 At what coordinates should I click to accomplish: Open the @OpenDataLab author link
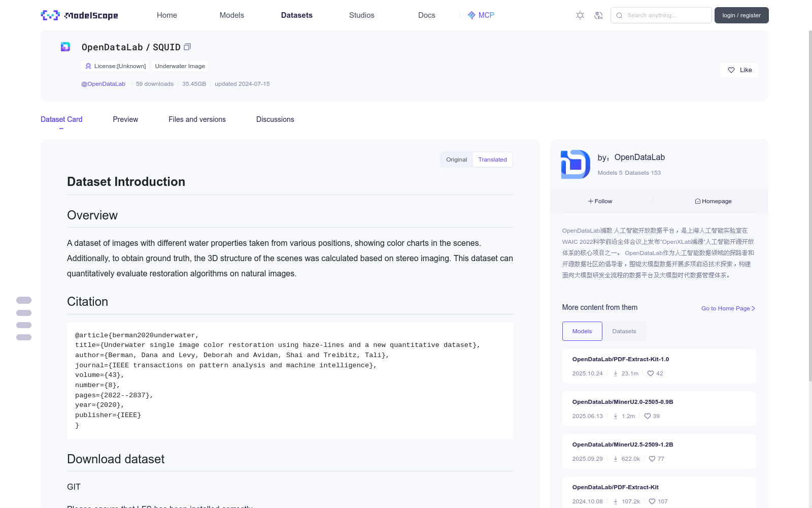103,84
